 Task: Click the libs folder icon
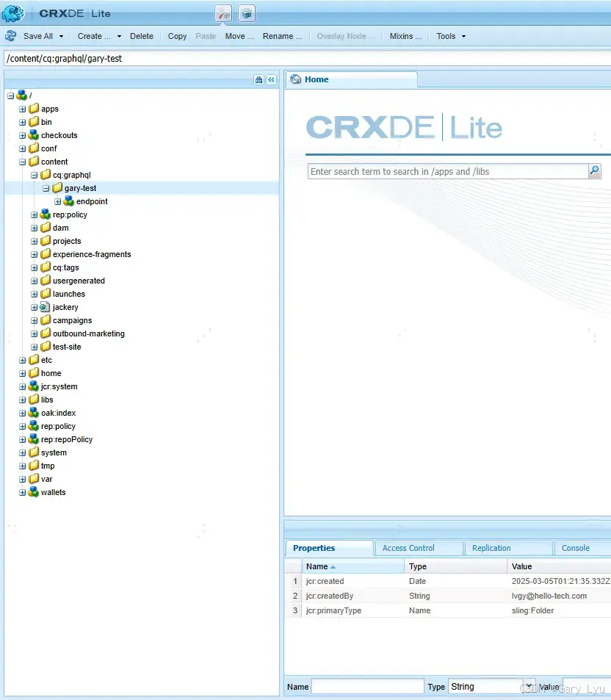(x=34, y=400)
